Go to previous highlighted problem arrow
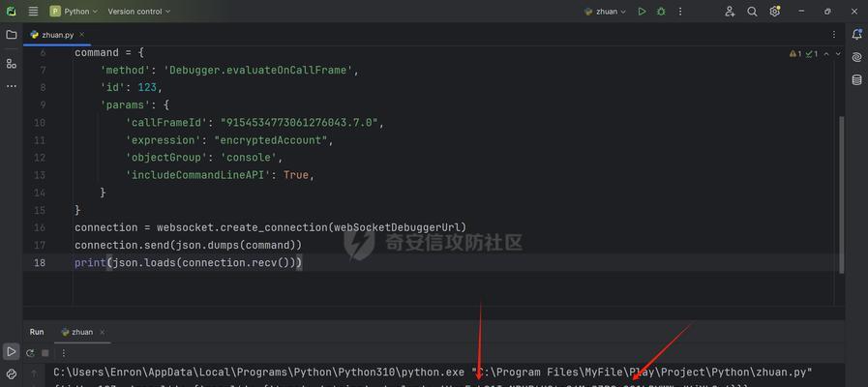This screenshot has height=387, width=868. (826, 54)
